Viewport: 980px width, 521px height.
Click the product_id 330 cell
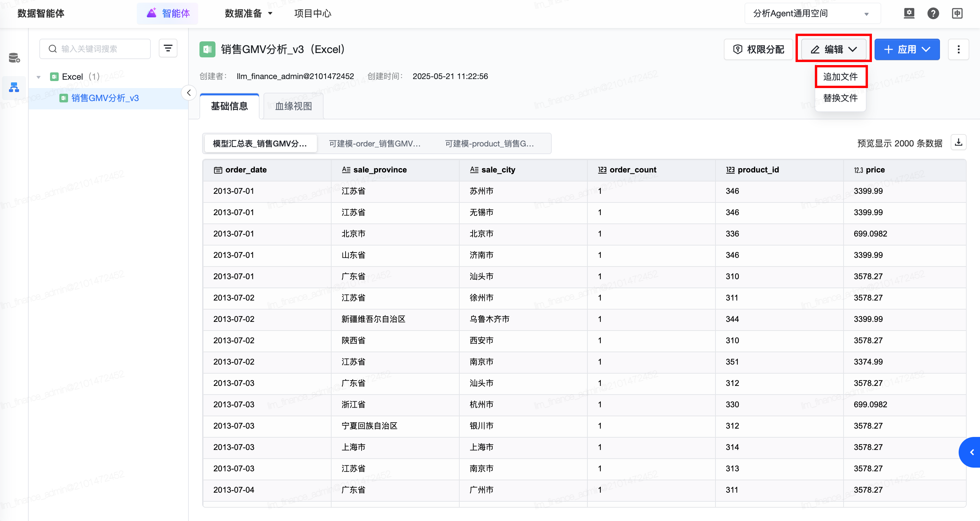780,405
